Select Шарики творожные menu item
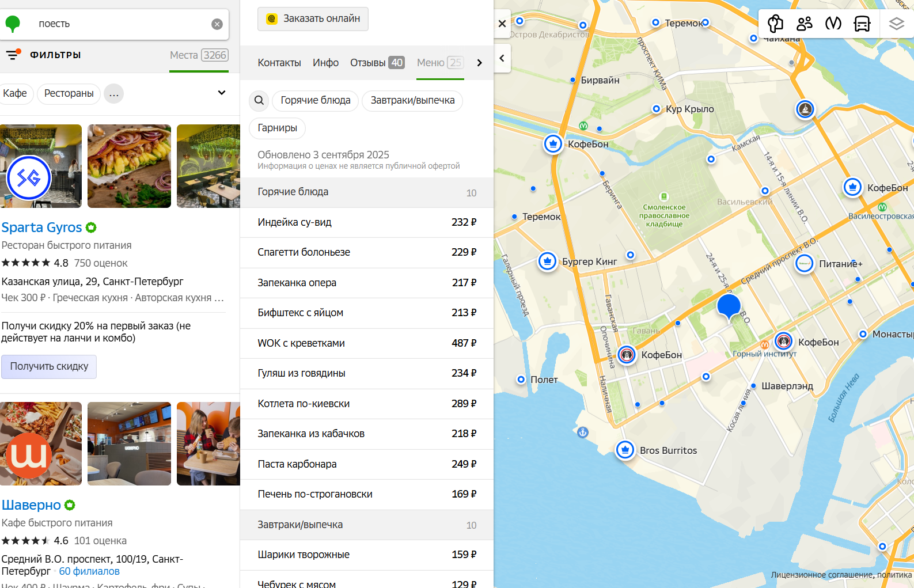The width and height of the screenshot is (914, 588). [x=367, y=555]
